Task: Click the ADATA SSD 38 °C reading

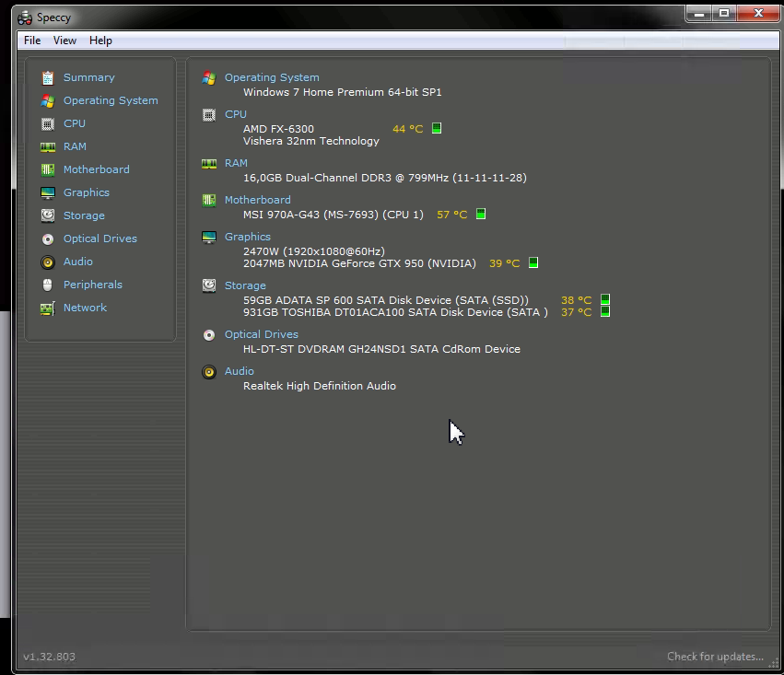Action: (576, 300)
